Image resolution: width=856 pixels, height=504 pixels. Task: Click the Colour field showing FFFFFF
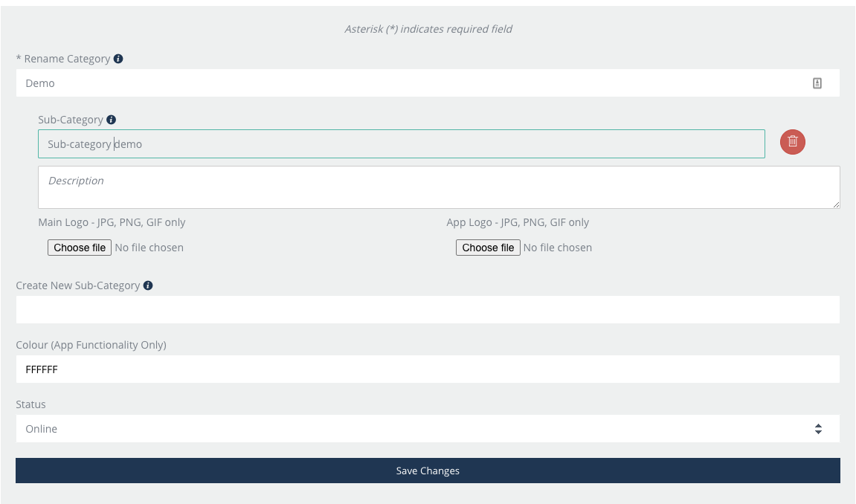click(428, 369)
